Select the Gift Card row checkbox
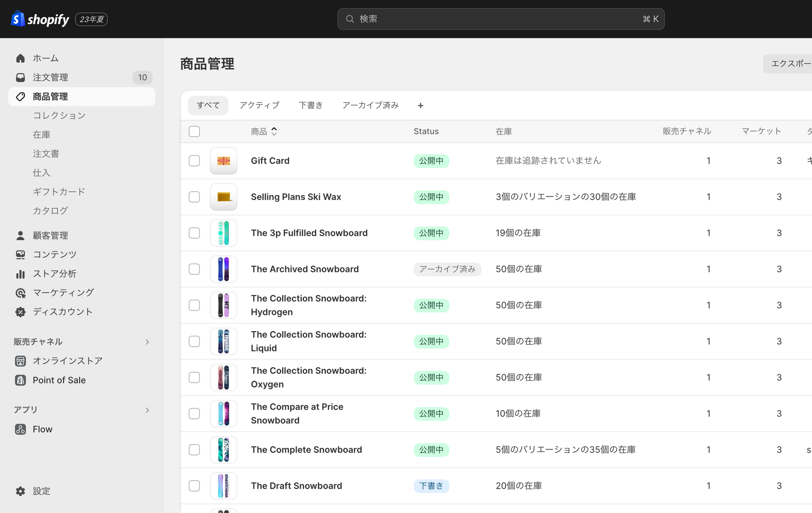The width and height of the screenshot is (812, 513). [x=194, y=161]
